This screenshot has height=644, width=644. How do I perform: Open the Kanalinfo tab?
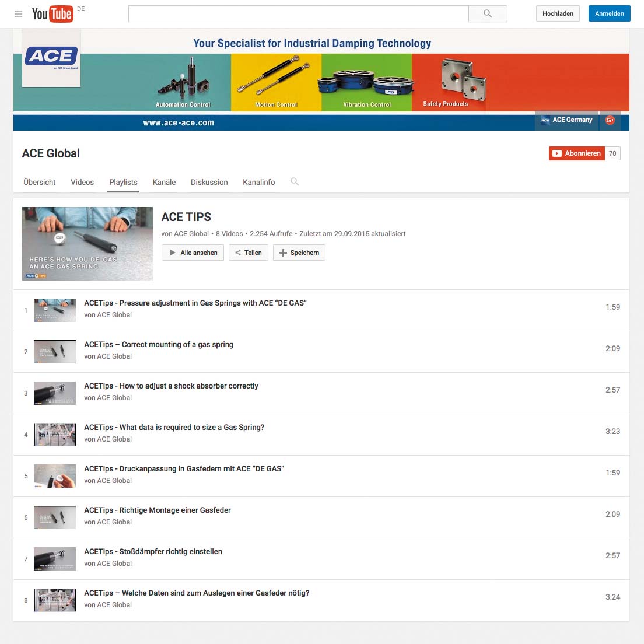259,182
